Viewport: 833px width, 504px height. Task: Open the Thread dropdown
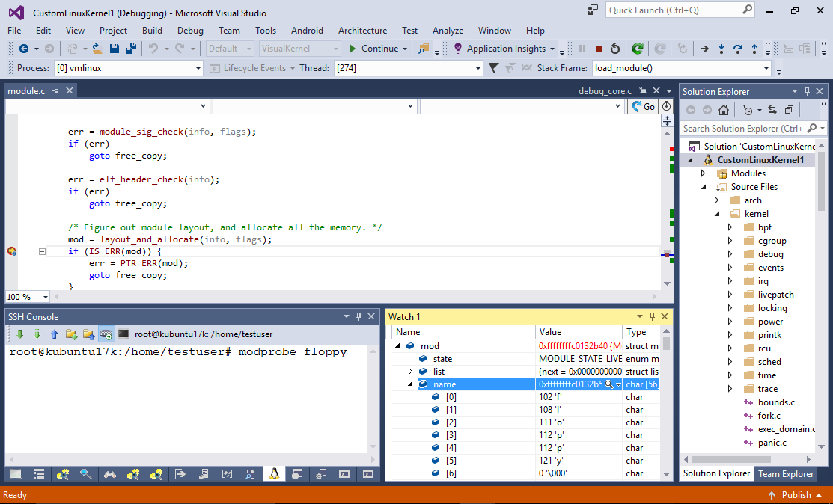(477, 68)
